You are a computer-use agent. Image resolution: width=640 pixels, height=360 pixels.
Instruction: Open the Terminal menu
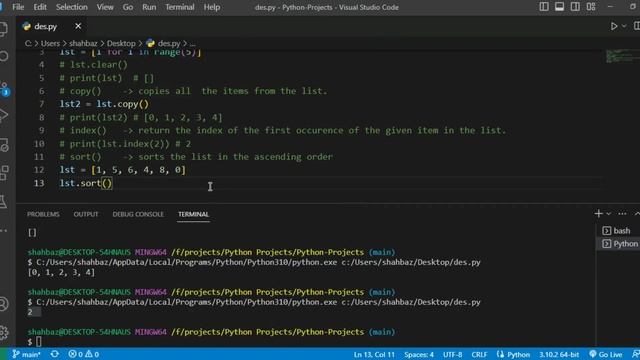tap(180, 7)
